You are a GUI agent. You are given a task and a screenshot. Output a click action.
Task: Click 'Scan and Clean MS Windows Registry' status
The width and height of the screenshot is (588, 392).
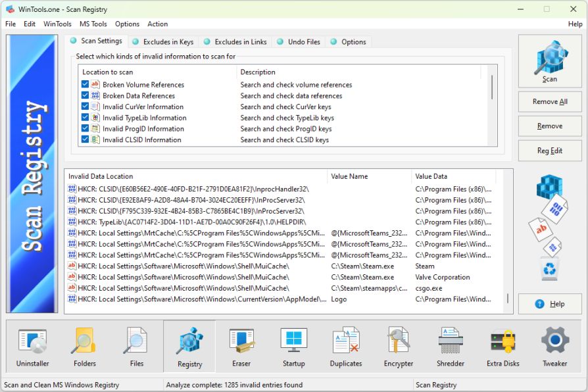pyautogui.click(x=62, y=385)
